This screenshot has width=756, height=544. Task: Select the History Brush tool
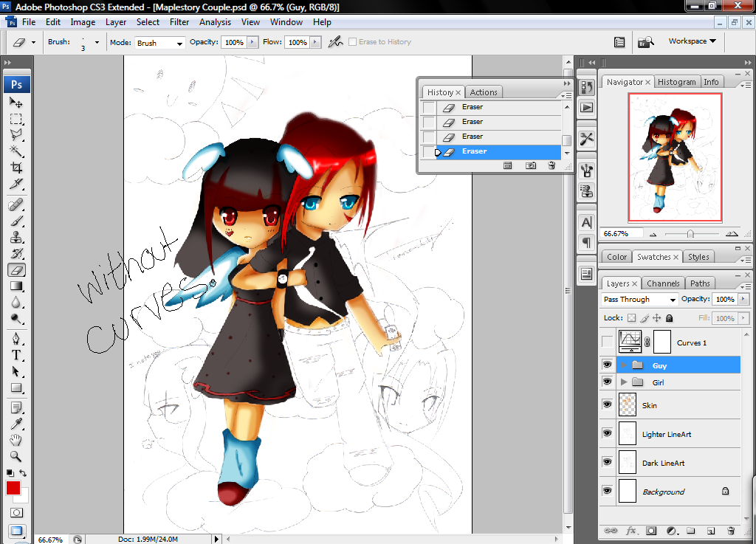(16, 254)
